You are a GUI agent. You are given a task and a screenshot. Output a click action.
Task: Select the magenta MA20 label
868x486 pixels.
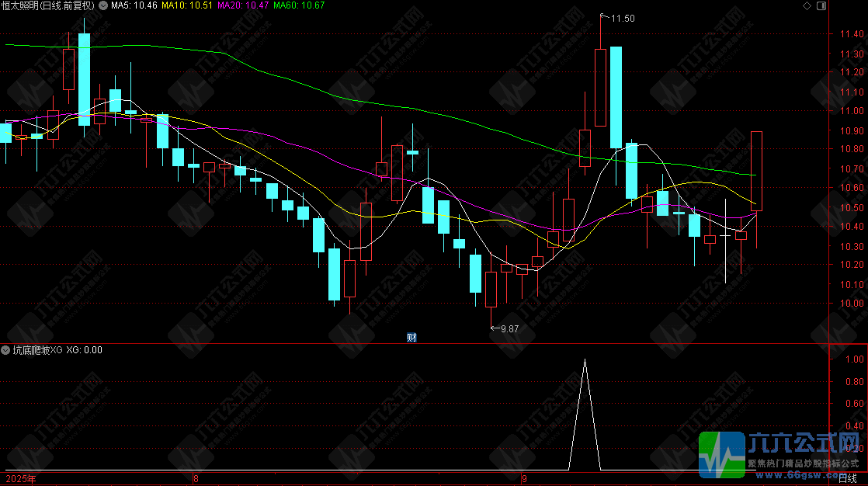(x=243, y=5)
